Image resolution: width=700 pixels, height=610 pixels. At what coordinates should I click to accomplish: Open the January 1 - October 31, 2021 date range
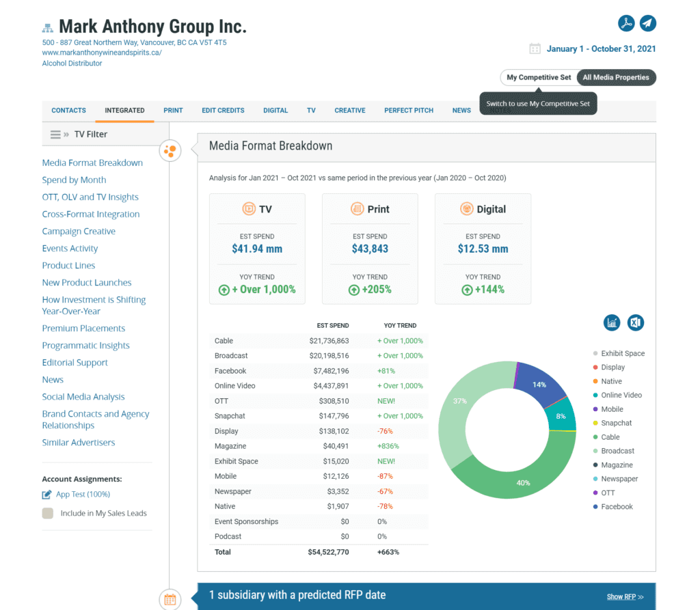[601, 48]
